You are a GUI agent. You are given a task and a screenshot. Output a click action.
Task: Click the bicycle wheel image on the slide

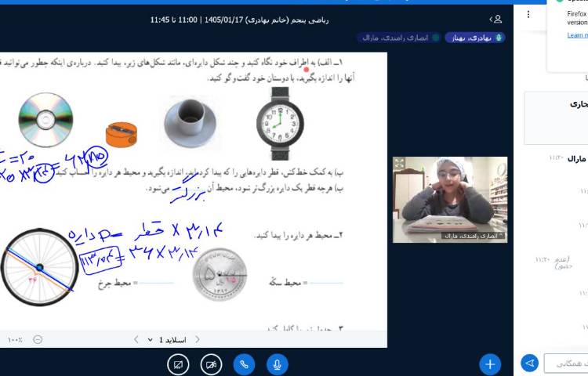pyautogui.click(x=39, y=267)
